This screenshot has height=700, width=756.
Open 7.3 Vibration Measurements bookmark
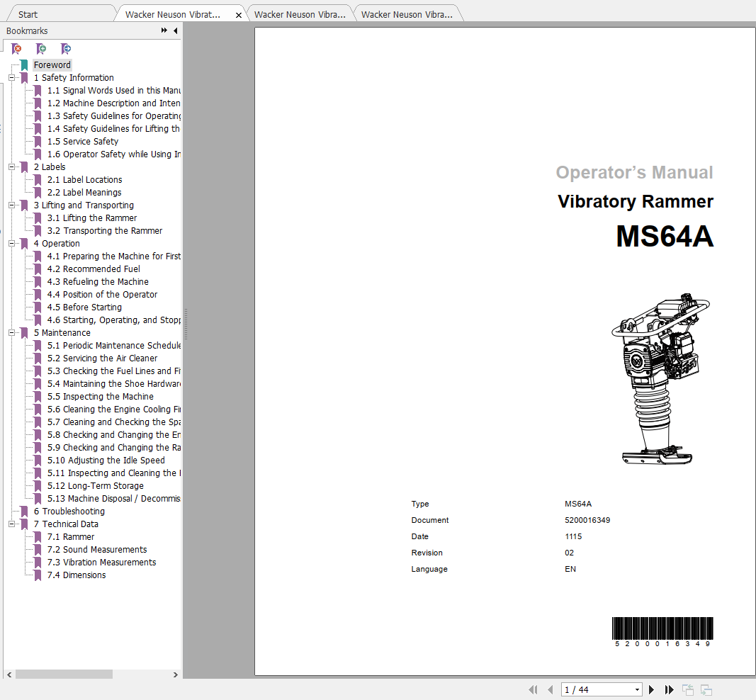[x=102, y=563]
